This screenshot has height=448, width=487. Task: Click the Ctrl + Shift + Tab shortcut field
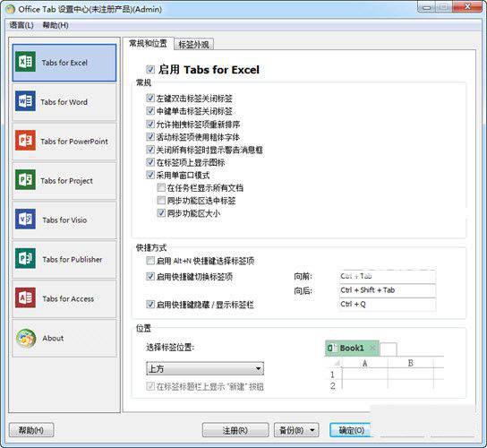[388, 290]
